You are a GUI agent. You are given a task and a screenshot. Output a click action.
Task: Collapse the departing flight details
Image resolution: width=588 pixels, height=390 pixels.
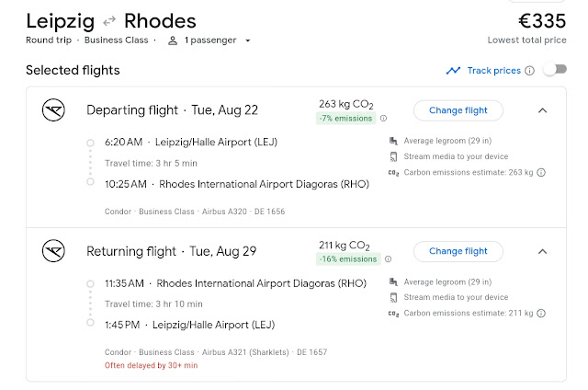[x=542, y=110]
